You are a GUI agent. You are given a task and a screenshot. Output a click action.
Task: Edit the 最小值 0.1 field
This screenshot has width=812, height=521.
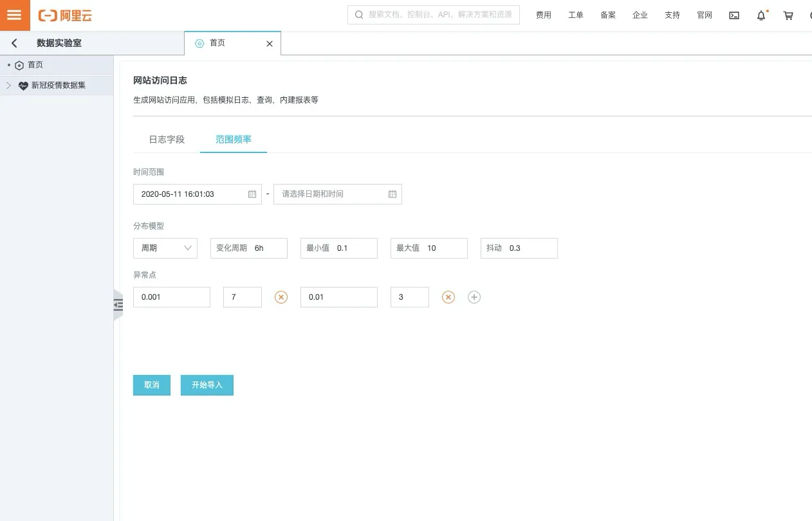click(339, 248)
